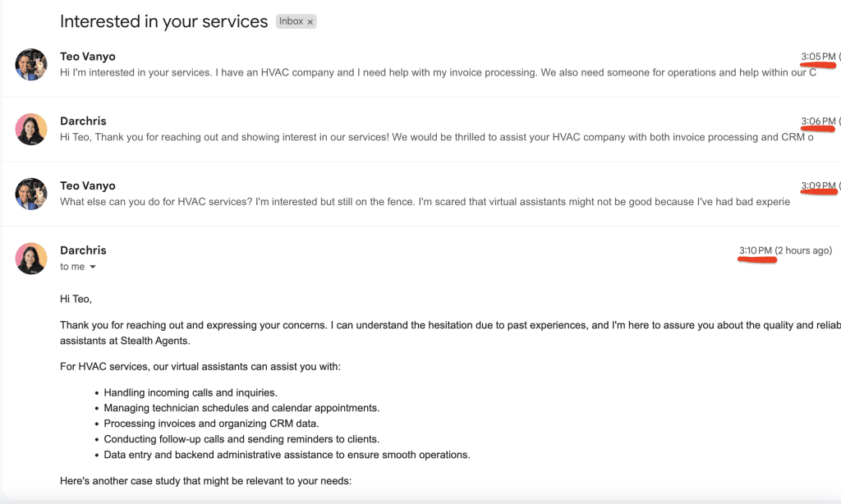Click Teo Vanyo's avatar on first message
Image resolution: width=841 pixels, height=504 pixels.
coord(31,64)
